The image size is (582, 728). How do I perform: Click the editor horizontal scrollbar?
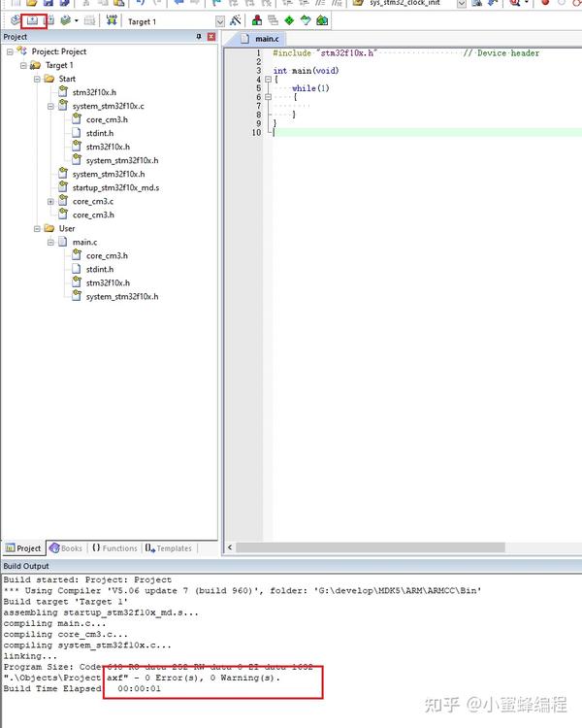[x=370, y=547]
